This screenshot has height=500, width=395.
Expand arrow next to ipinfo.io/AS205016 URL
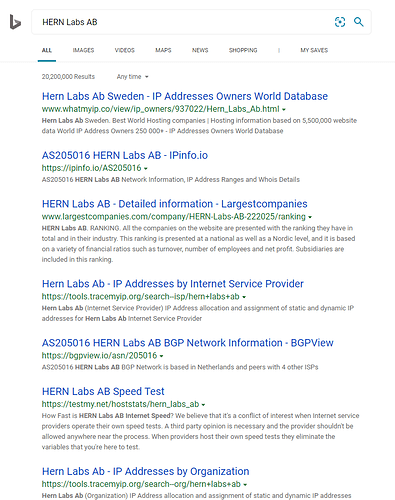click(x=146, y=168)
